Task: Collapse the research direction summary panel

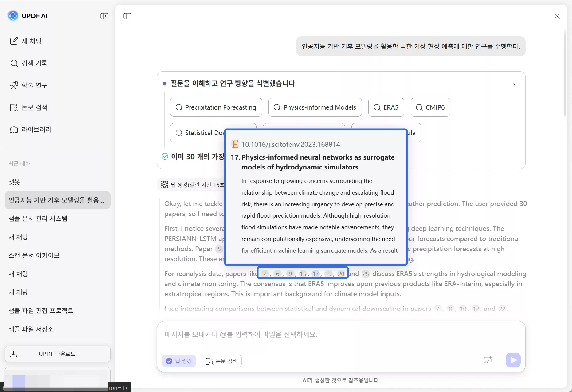Action: [x=514, y=83]
